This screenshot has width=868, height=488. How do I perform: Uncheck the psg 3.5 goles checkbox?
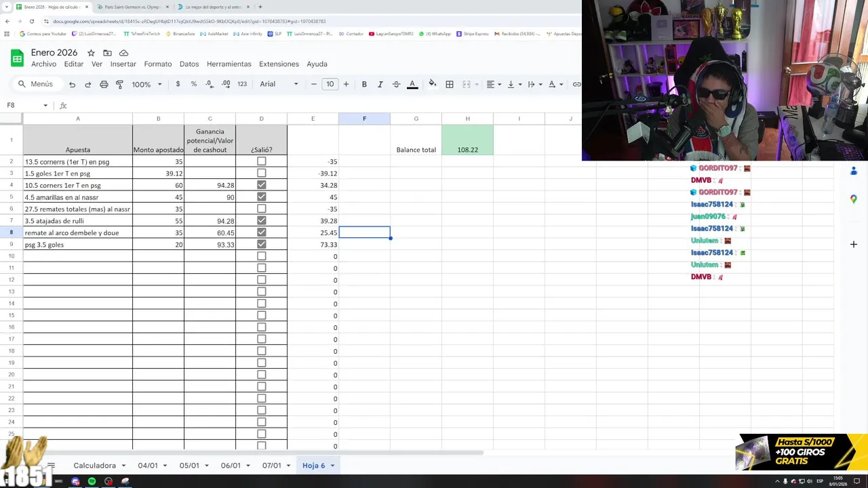[x=261, y=245]
